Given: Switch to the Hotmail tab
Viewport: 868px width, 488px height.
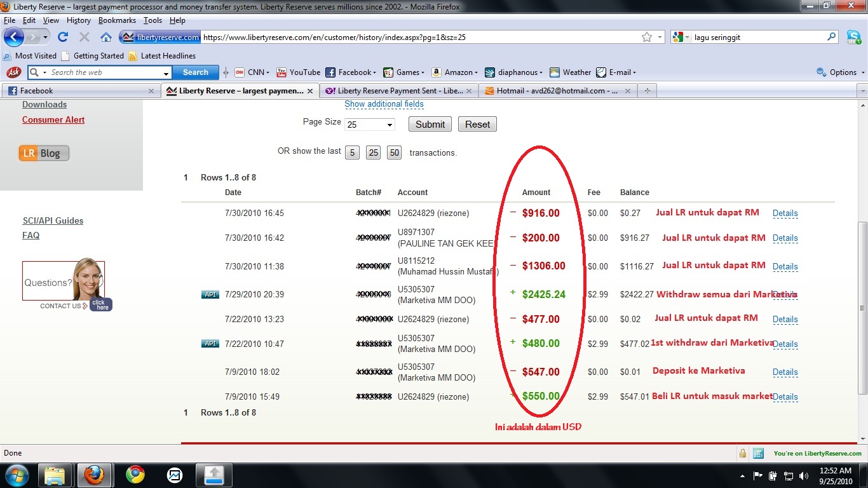Looking at the screenshot, I should pyautogui.click(x=557, y=91).
